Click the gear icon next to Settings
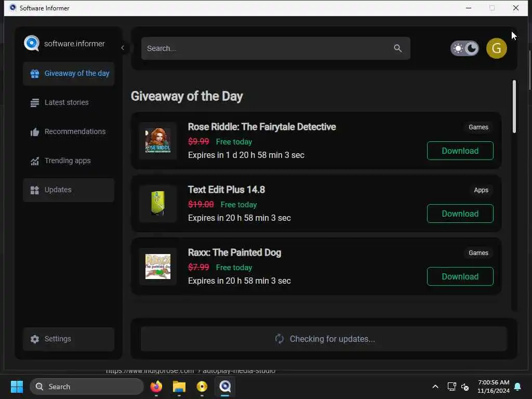This screenshot has width=532, height=399. (35, 339)
